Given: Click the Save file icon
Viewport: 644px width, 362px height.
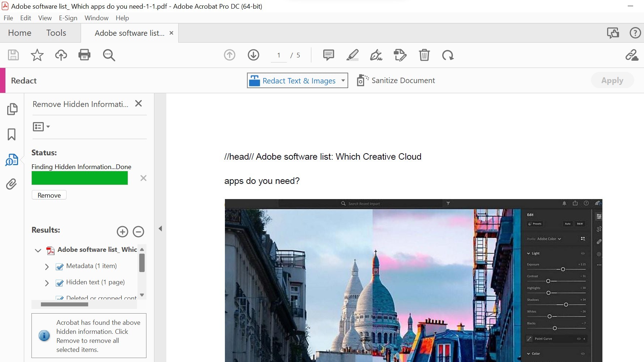Looking at the screenshot, I should coord(13,55).
